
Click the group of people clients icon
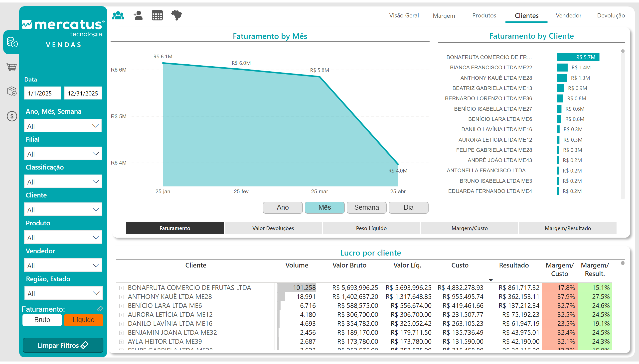[118, 15]
